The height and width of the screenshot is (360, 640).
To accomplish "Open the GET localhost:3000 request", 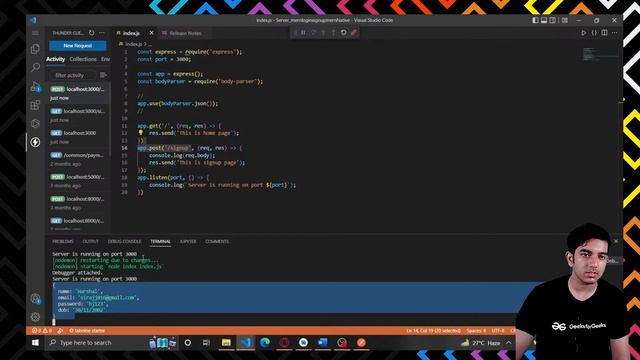I will [x=77, y=137].
